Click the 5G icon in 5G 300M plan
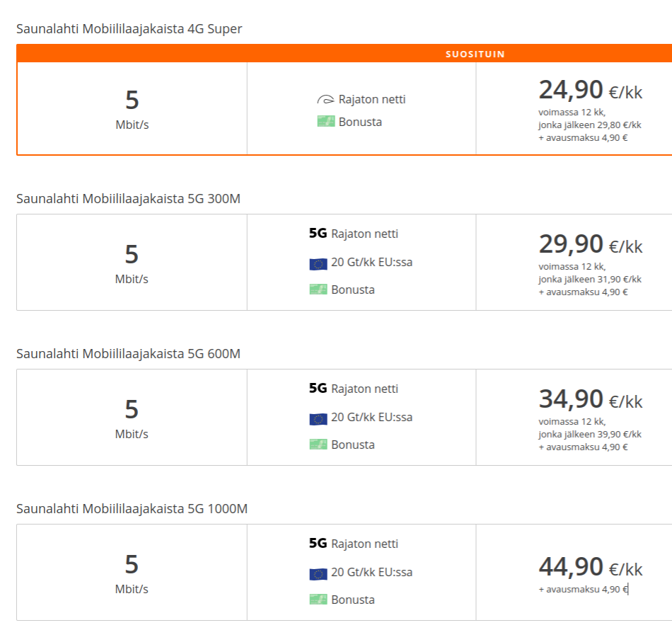This screenshot has width=672, height=630. pyautogui.click(x=318, y=234)
